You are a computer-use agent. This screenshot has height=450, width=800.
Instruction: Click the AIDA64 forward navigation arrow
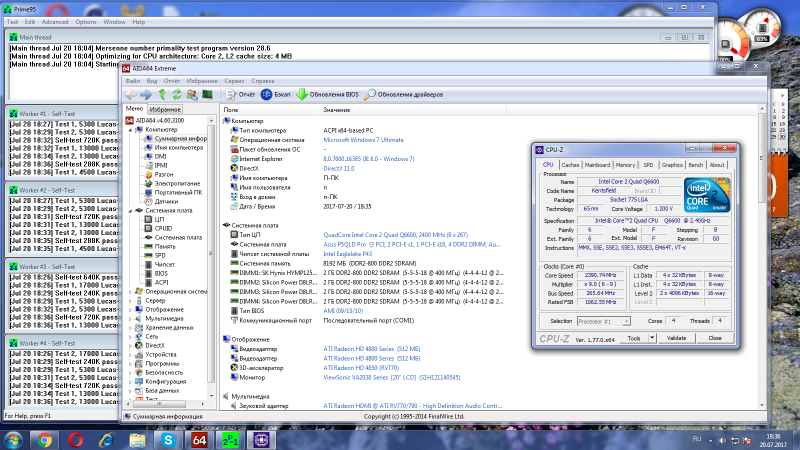click(x=146, y=94)
